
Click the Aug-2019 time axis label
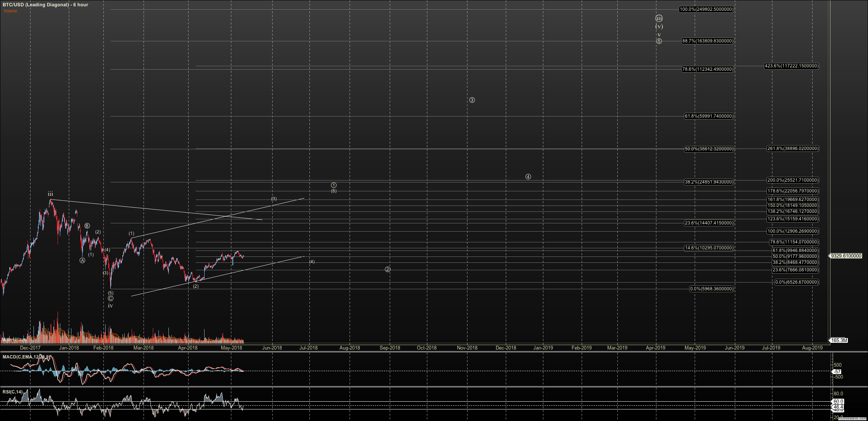(813, 348)
